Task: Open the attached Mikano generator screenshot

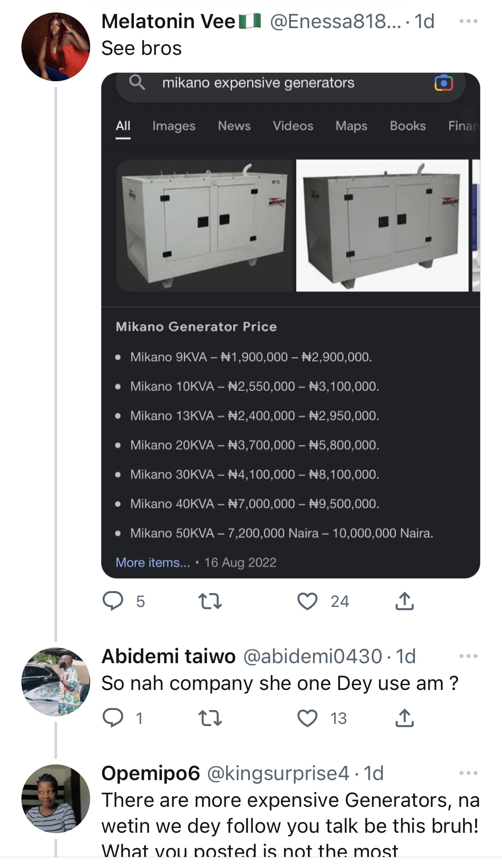Action: pos(290,325)
